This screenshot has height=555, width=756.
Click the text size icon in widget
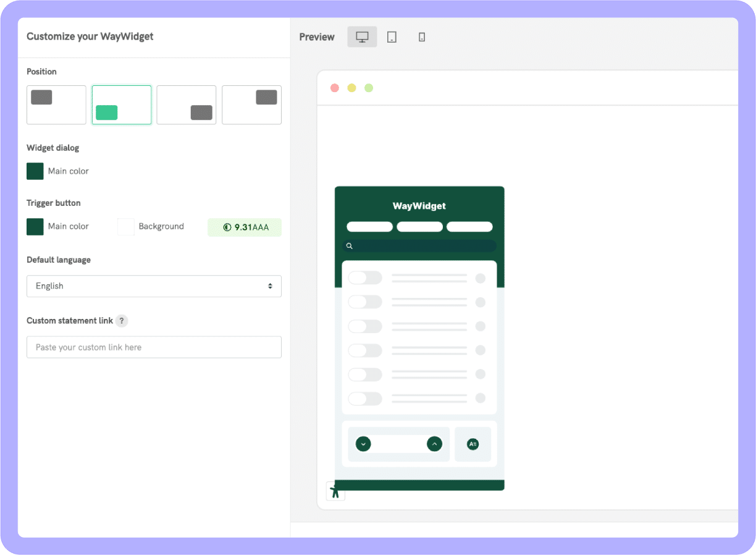click(472, 444)
